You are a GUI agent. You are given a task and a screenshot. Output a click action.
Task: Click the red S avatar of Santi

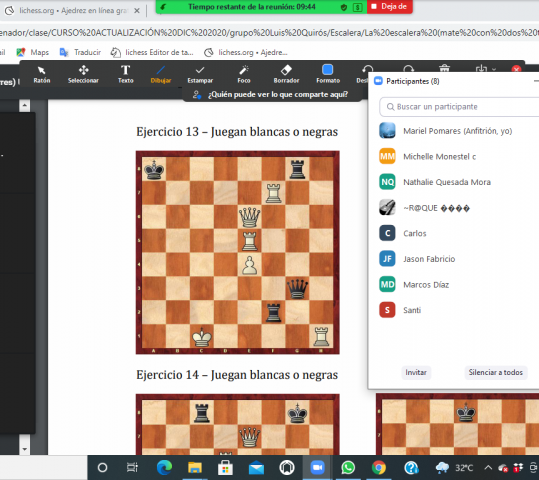[387, 310]
